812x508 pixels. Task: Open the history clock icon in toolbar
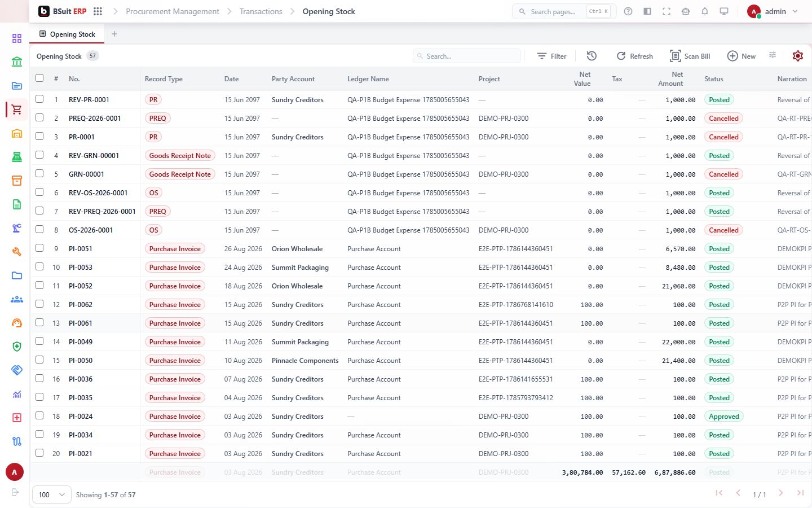pos(592,56)
